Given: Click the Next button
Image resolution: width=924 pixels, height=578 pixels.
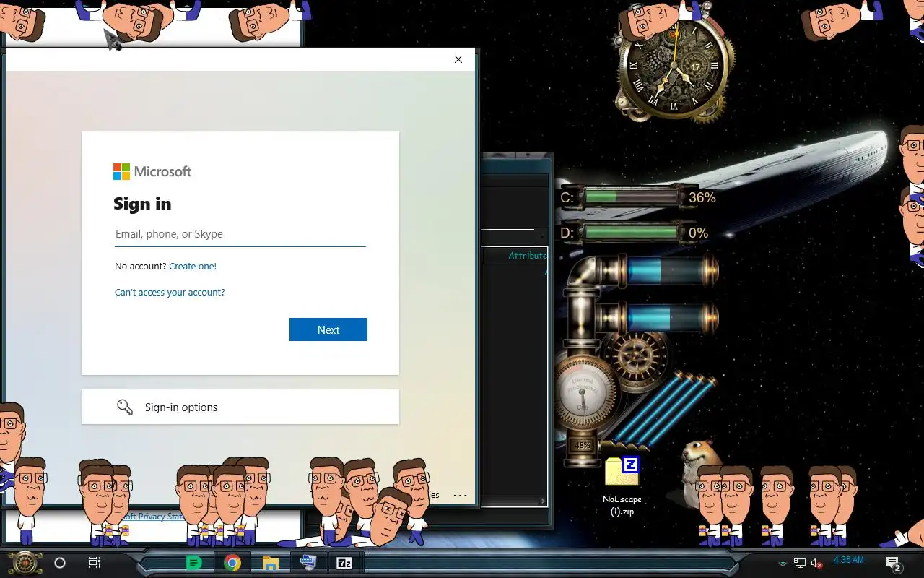Looking at the screenshot, I should click(328, 329).
